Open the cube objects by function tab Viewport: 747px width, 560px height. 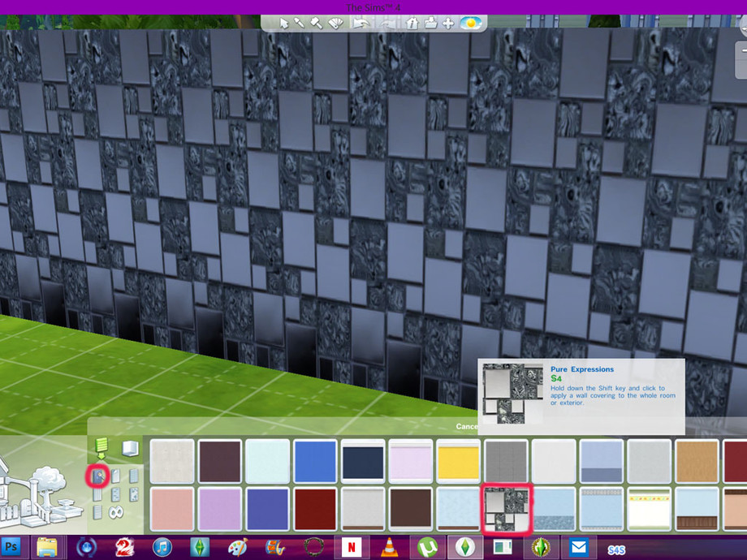pos(130,448)
